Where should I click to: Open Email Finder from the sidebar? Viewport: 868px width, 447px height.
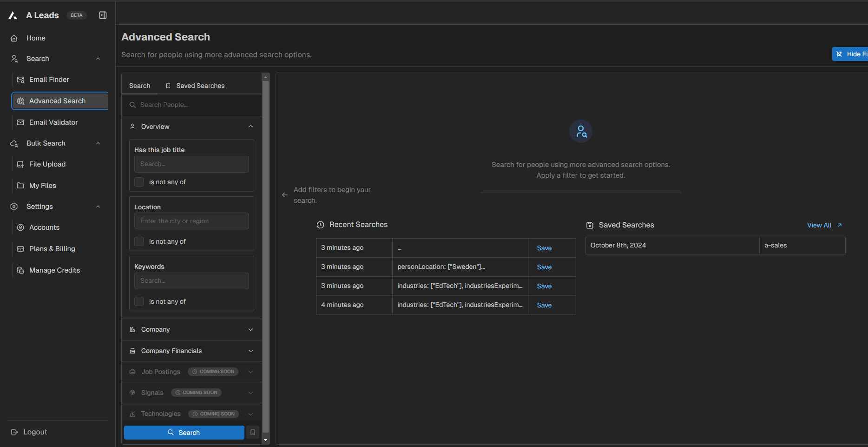(49, 80)
